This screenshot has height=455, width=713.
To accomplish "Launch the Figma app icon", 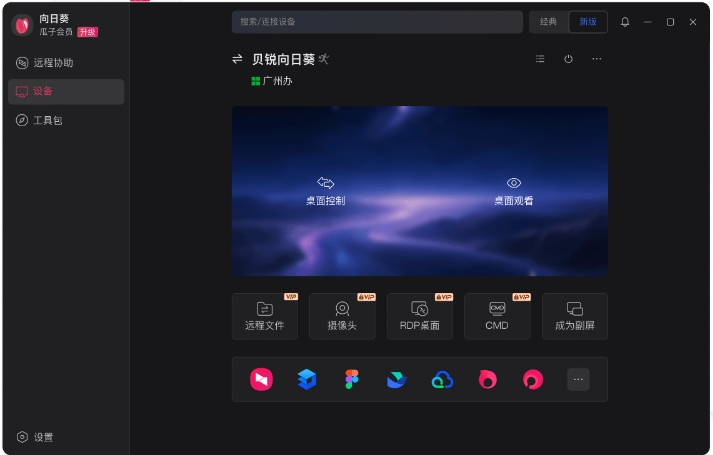I will point(351,380).
